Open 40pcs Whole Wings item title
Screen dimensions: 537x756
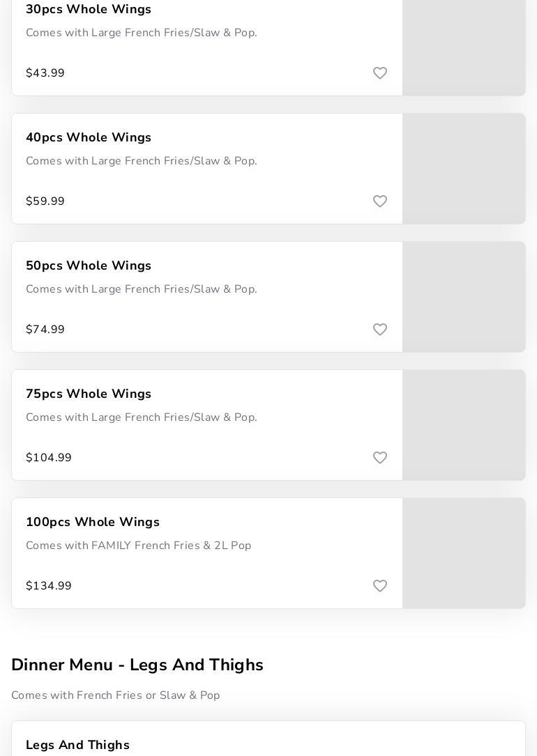coord(89,137)
